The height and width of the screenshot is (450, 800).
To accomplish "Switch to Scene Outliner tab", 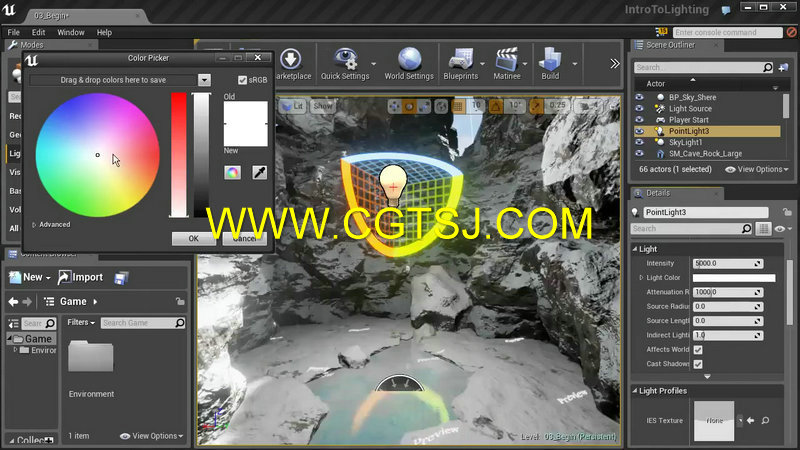I will (x=670, y=45).
